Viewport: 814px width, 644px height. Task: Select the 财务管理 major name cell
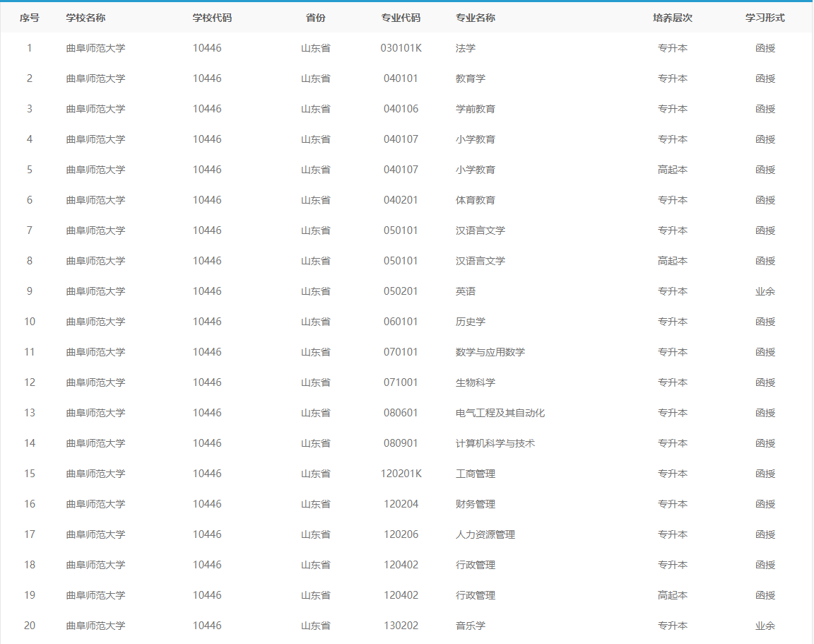[x=476, y=504]
